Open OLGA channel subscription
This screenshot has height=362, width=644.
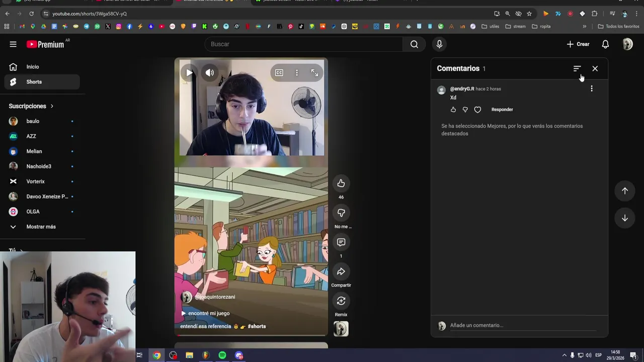[x=42, y=212]
